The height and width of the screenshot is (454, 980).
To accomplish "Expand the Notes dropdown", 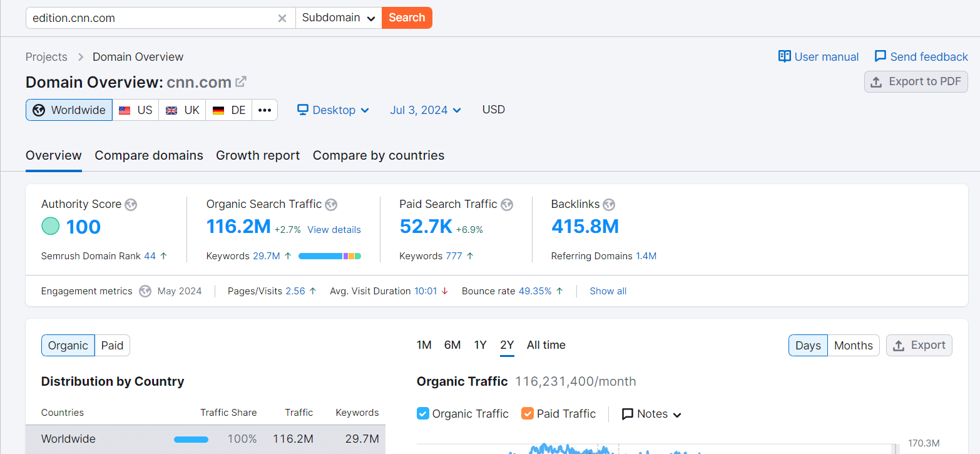I will 651,414.
